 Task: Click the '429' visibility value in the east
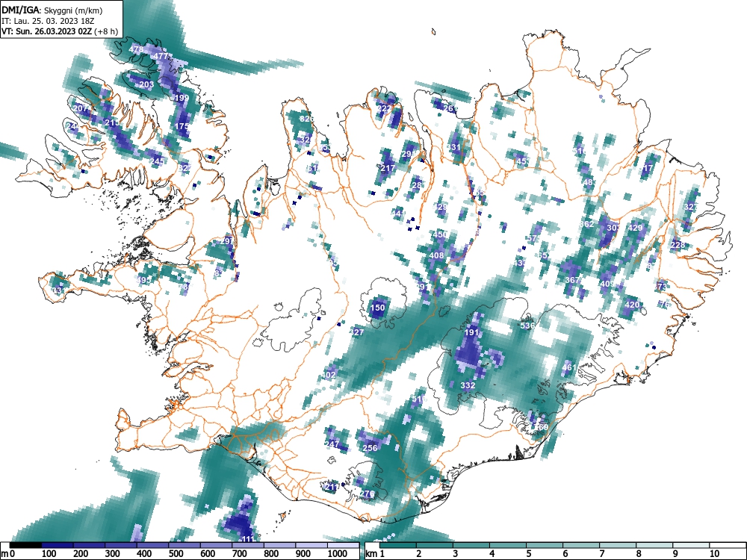(x=636, y=228)
